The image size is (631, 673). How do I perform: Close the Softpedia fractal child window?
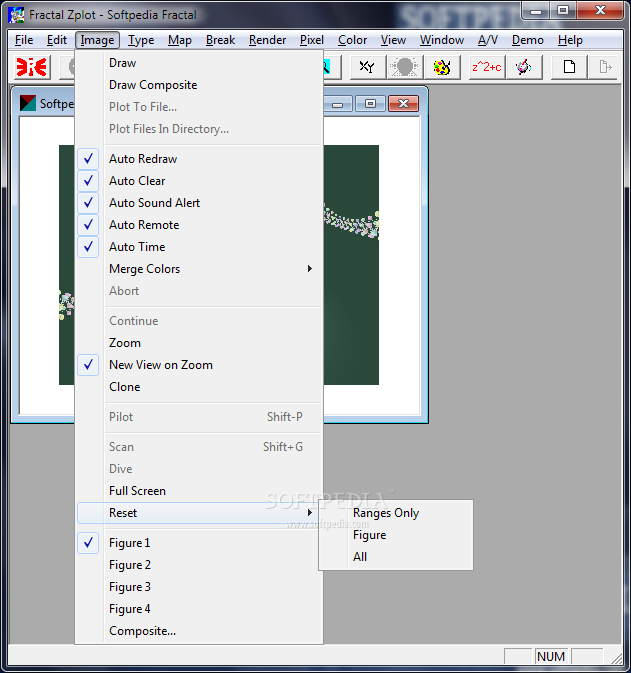(x=403, y=104)
